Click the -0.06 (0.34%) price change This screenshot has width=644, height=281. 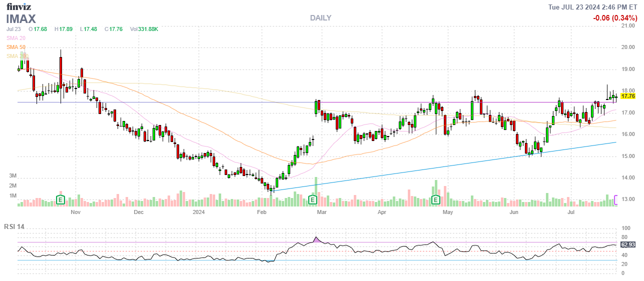[614, 18]
